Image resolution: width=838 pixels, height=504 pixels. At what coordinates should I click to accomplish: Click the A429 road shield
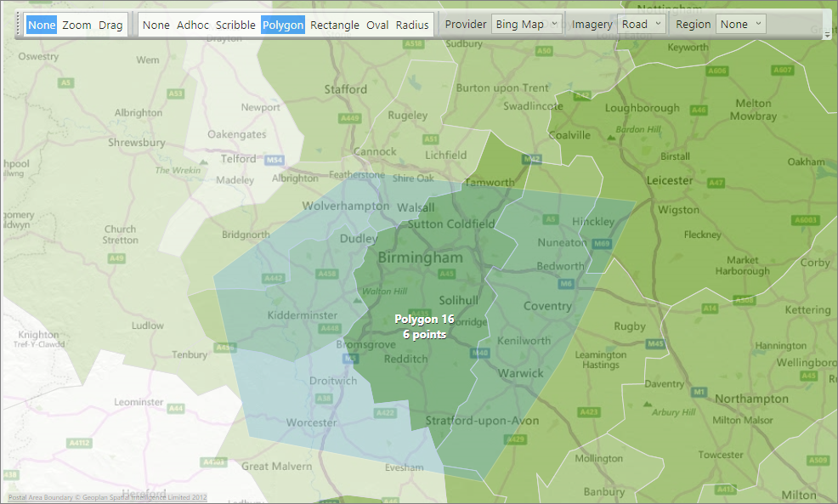click(x=516, y=439)
